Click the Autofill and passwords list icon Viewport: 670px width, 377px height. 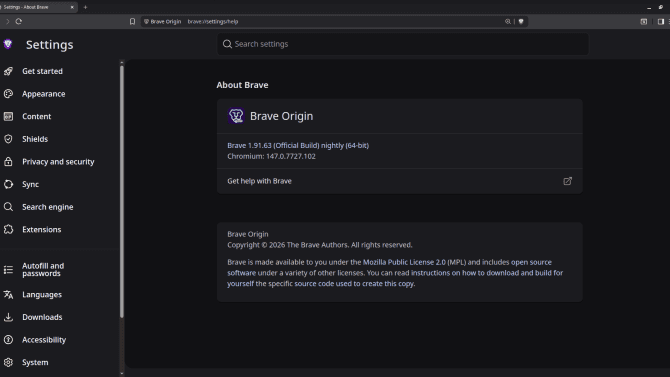click(x=8, y=270)
